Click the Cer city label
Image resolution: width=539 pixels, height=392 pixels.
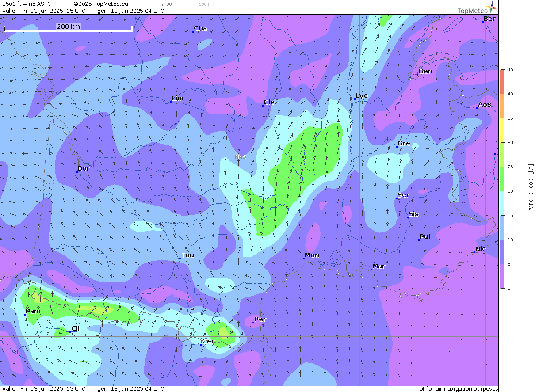point(208,341)
